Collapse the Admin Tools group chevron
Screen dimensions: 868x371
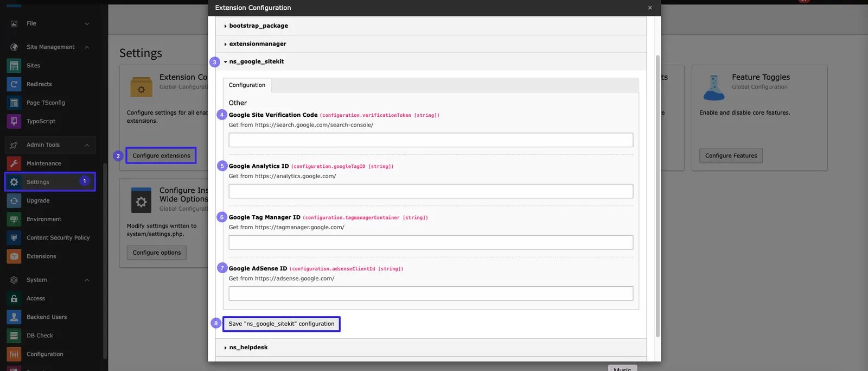(87, 145)
